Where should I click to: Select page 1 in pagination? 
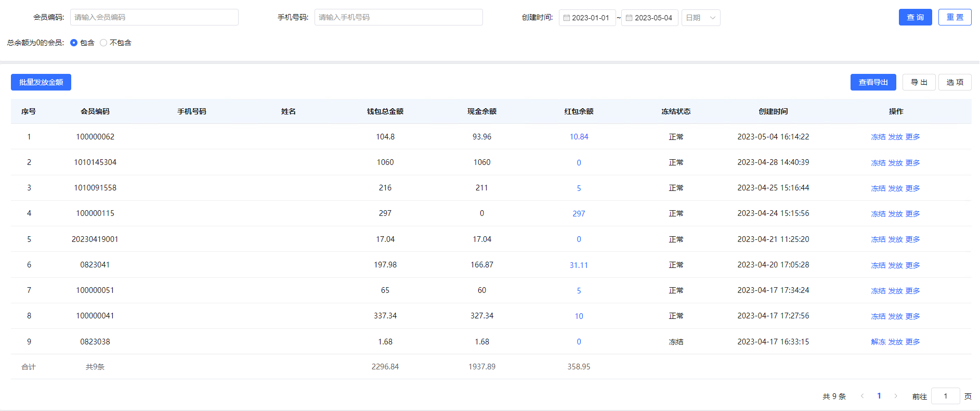pyautogui.click(x=879, y=396)
